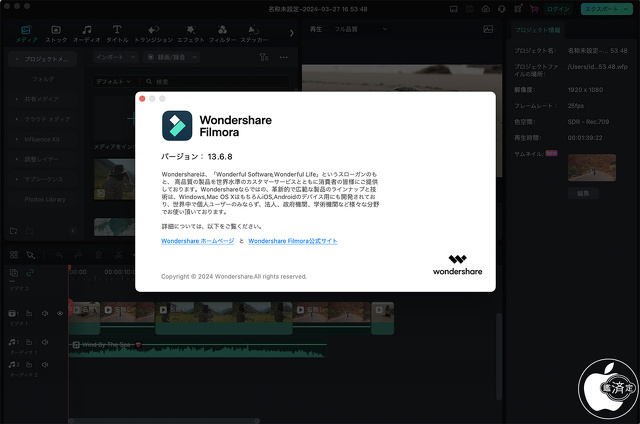Open the Wondershare ホームページ link
640x424 pixels.
click(x=198, y=241)
